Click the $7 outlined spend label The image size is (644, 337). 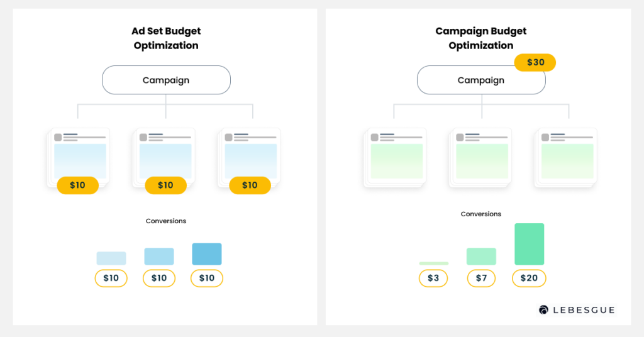(481, 279)
